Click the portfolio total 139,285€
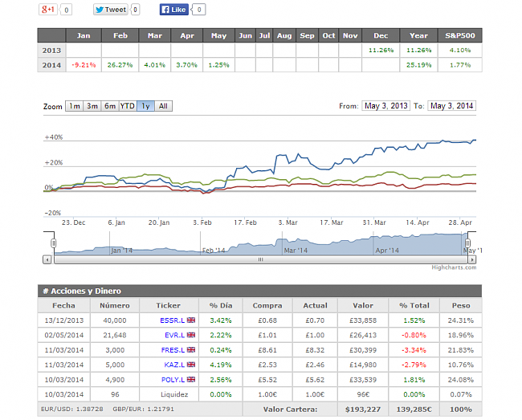The height and width of the screenshot is (420, 522). [414, 410]
